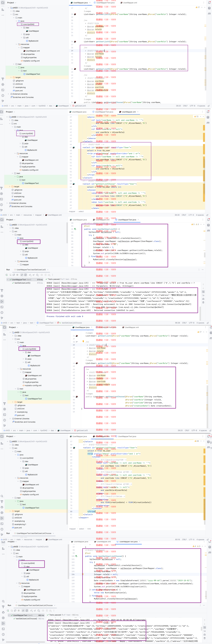This screenshot has height=644, width=212.
Task: Collapse the UserMapperText node showing 682 ms
Action: (x=9, y=615)
